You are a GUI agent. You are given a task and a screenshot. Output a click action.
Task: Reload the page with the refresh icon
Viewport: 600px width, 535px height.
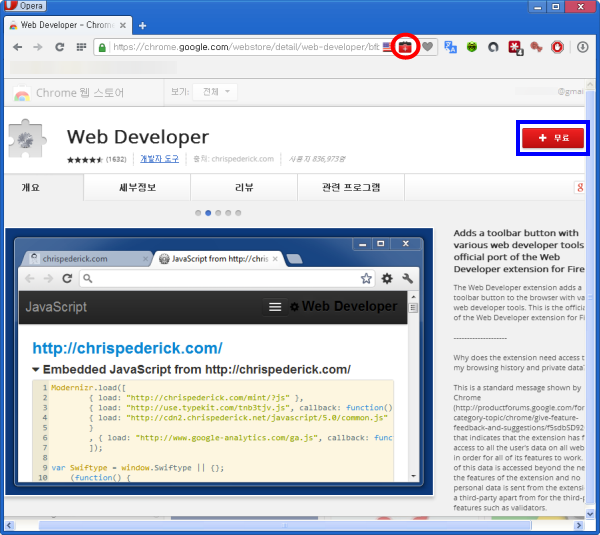(59, 47)
